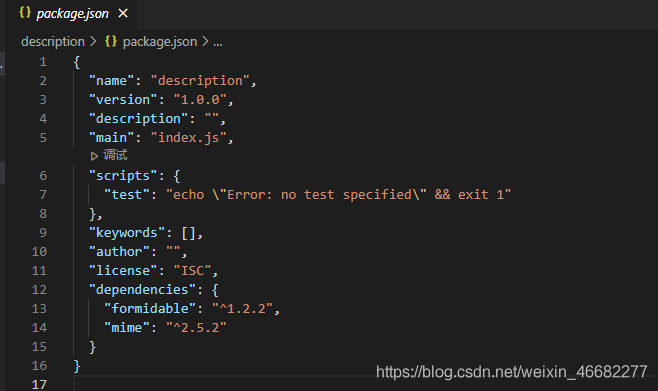The height and width of the screenshot is (391, 658).
Task: Expand the breadcrumb ellipsis symbol menu
Action: (x=218, y=42)
